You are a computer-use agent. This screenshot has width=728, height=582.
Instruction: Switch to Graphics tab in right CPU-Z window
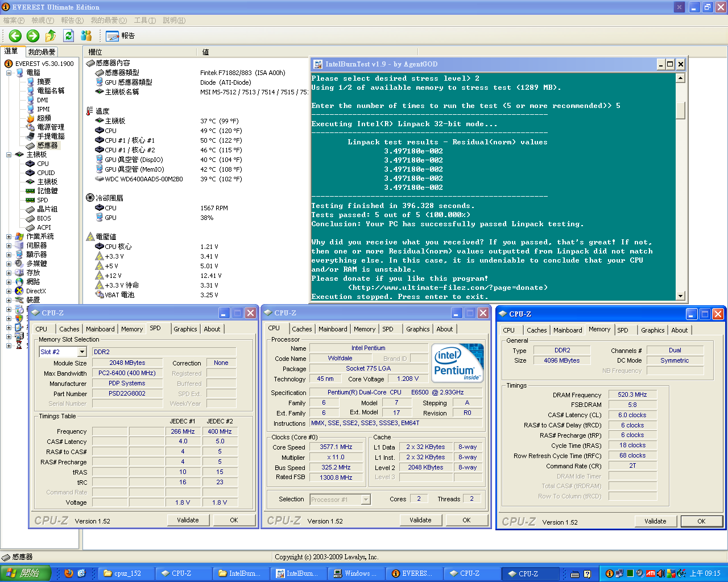tap(653, 330)
